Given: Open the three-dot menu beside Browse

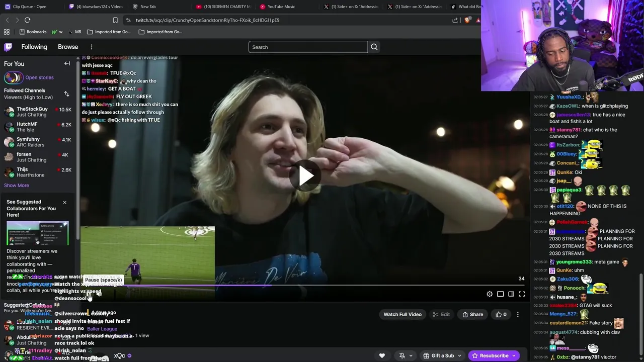Looking at the screenshot, I should click(x=91, y=47).
